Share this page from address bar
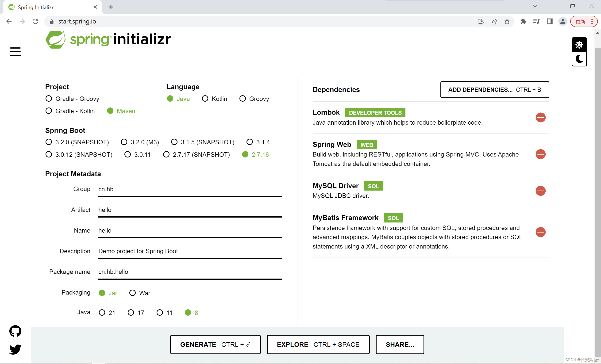The height and width of the screenshot is (364, 601). point(494,21)
